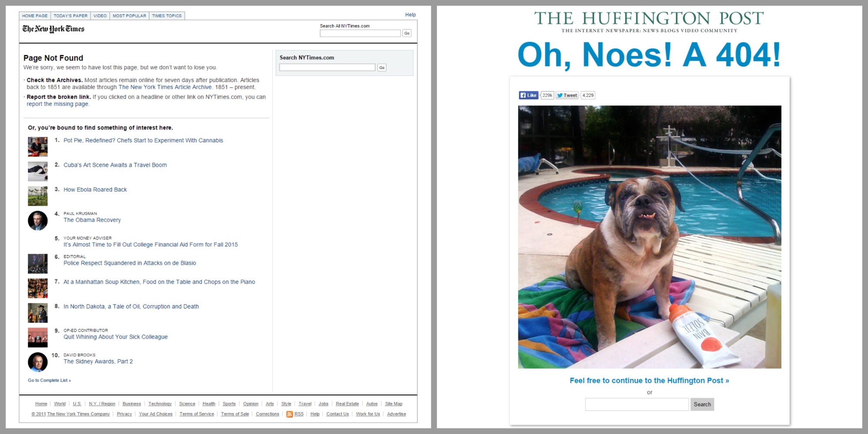
Task: Switch to the TODAY'S PAPER tab
Action: pos(70,16)
